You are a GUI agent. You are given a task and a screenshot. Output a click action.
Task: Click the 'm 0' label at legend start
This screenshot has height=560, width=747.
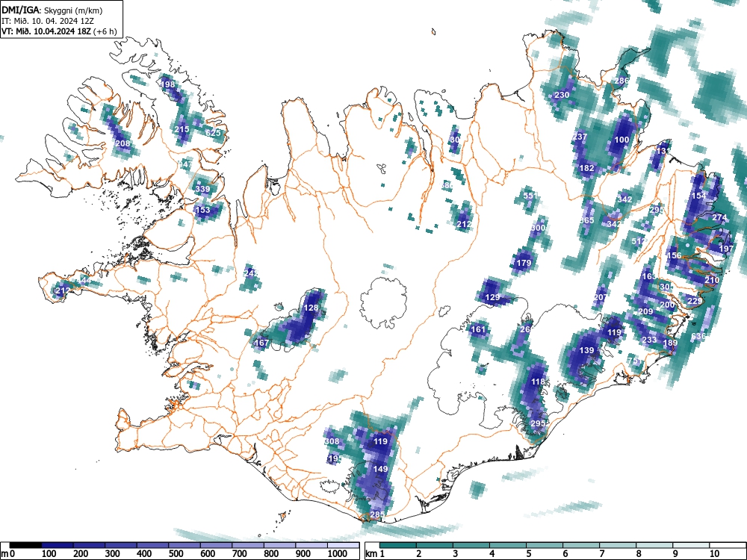click(x=8, y=554)
